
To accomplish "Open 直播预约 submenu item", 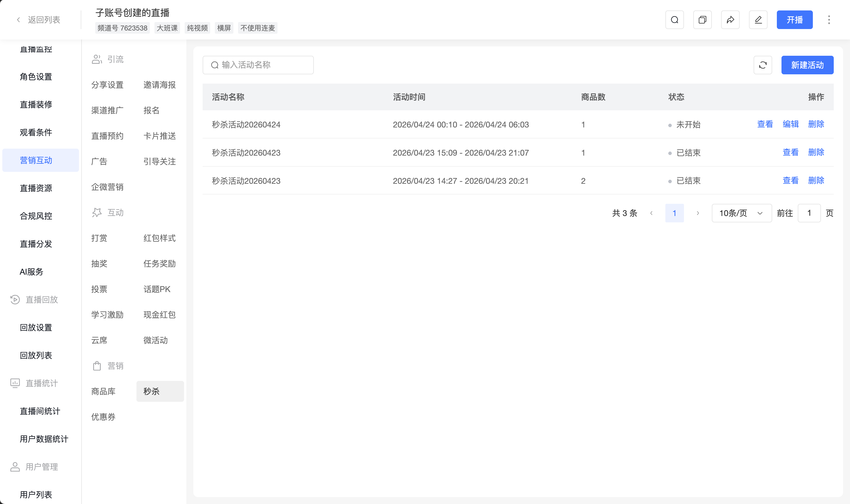I will tap(107, 136).
